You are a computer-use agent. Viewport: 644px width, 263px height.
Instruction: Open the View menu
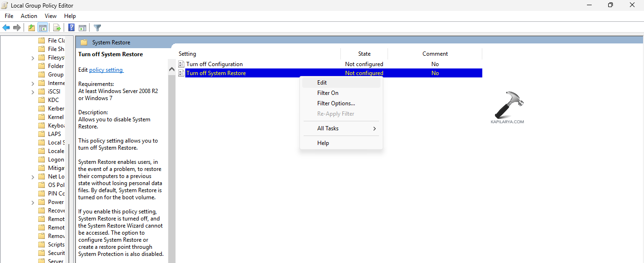click(x=50, y=16)
